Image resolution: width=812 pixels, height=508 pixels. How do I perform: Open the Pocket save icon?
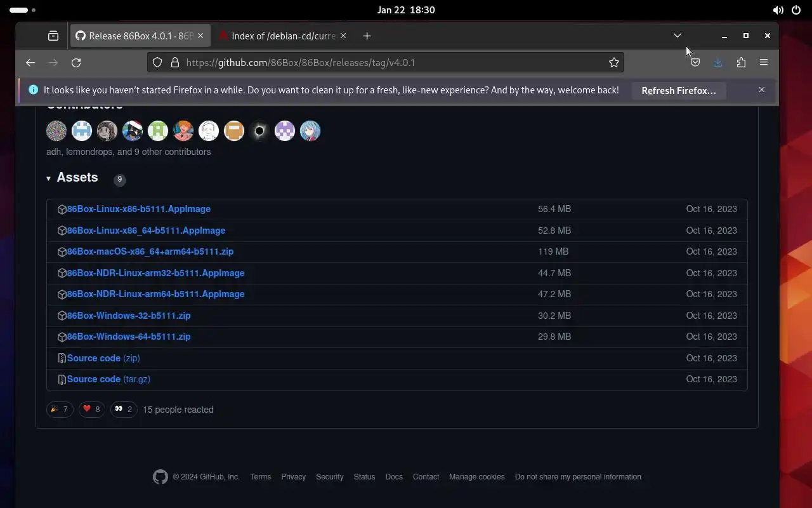695,62
